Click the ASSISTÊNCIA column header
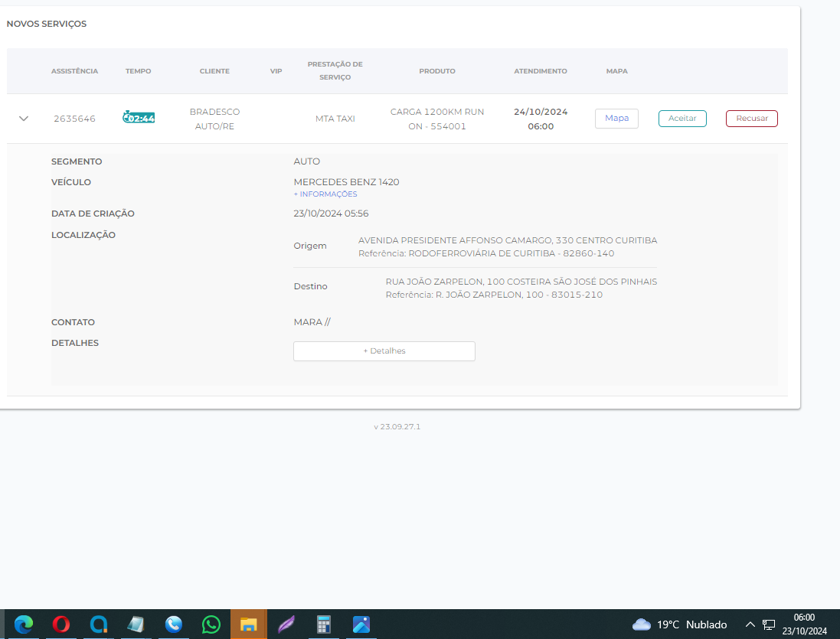This screenshot has height=639, width=840. click(74, 71)
